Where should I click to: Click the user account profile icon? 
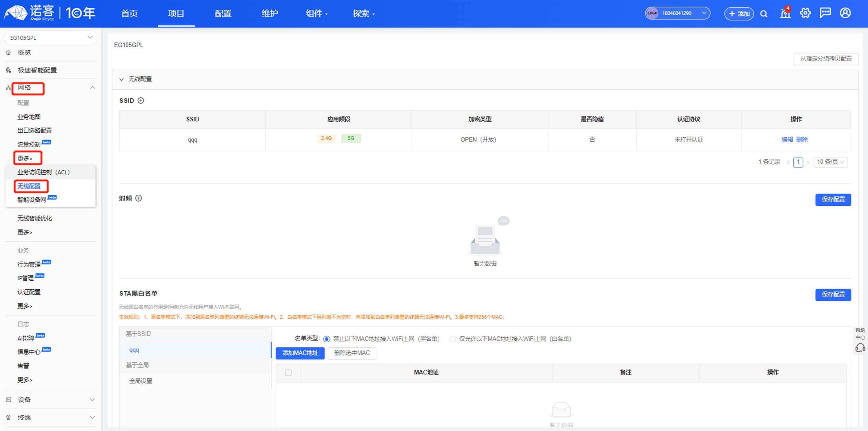pos(845,13)
